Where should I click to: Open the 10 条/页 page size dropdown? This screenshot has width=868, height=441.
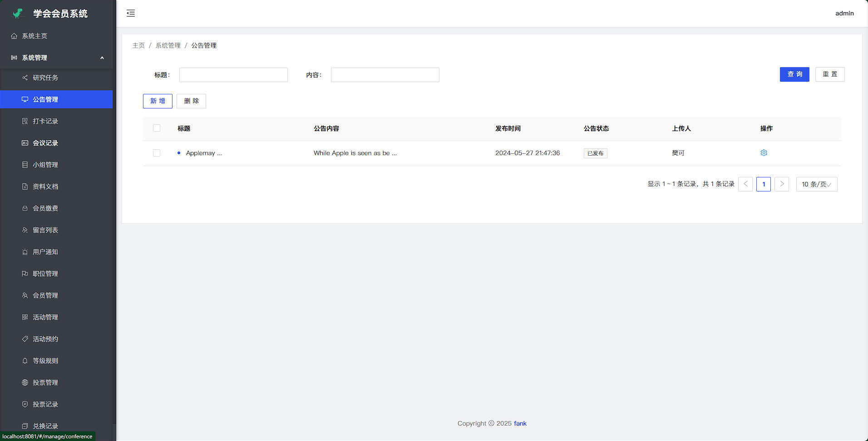[x=816, y=184]
